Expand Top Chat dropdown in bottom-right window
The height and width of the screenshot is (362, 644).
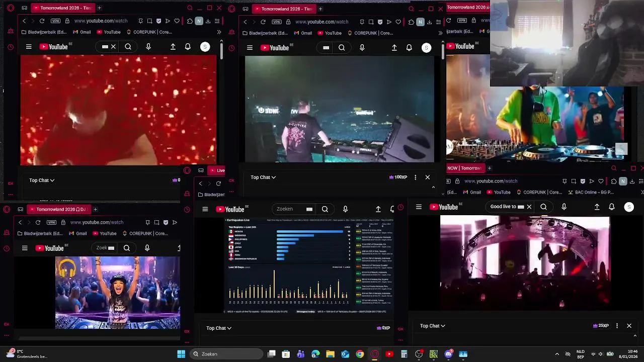(432, 326)
